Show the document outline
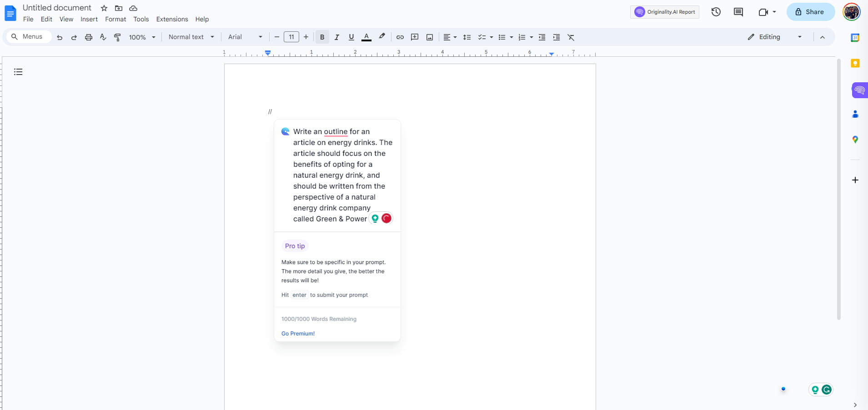The height and width of the screenshot is (410, 868). [x=18, y=72]
